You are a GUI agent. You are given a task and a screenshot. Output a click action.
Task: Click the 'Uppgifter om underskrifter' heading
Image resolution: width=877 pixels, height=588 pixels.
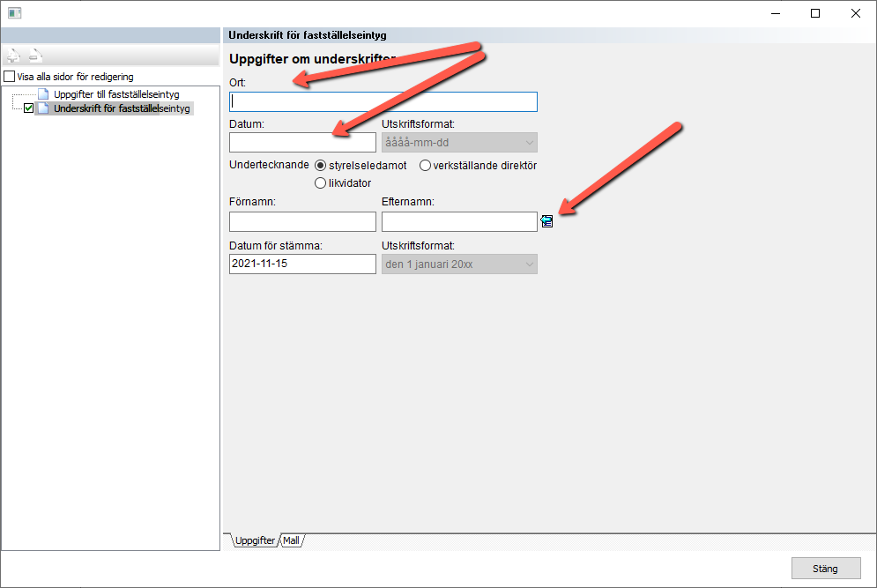tap(313, 59)
